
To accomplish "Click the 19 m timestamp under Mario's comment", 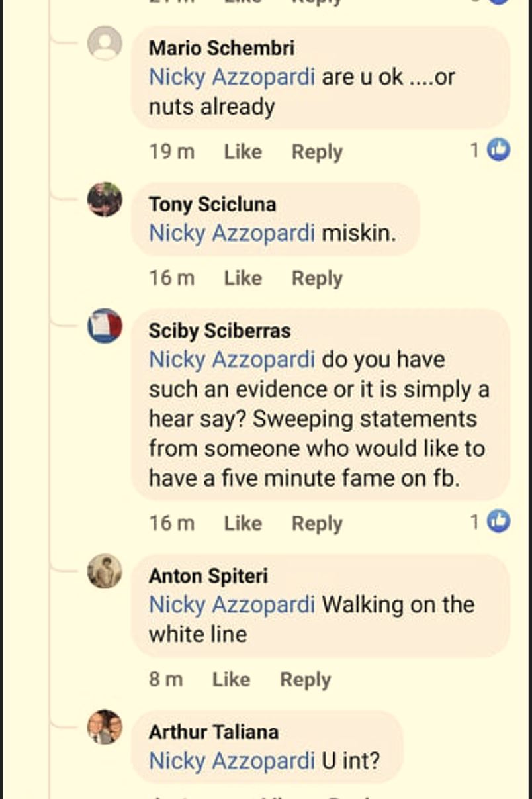I will click(x=171, y=151).
